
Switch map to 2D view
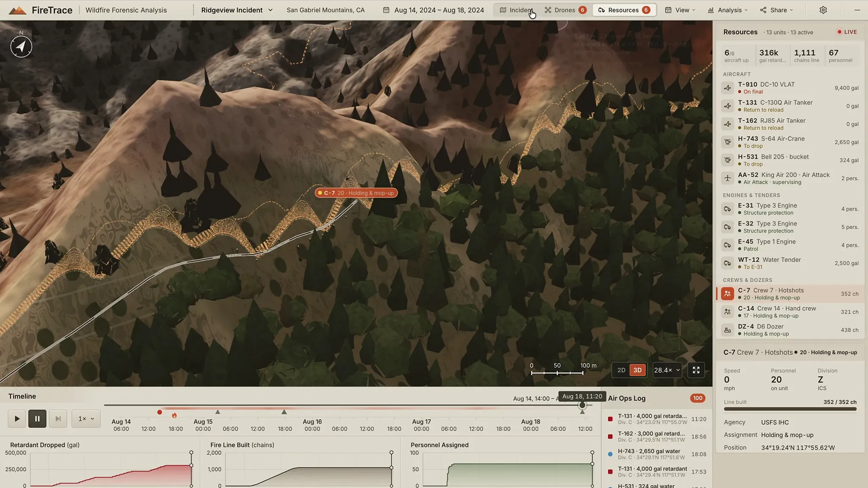point(621,370)
